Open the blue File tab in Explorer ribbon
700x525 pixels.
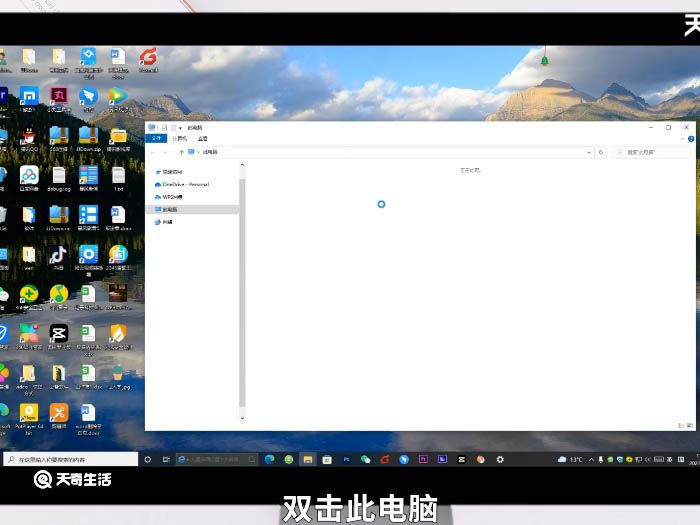point(156,138)
